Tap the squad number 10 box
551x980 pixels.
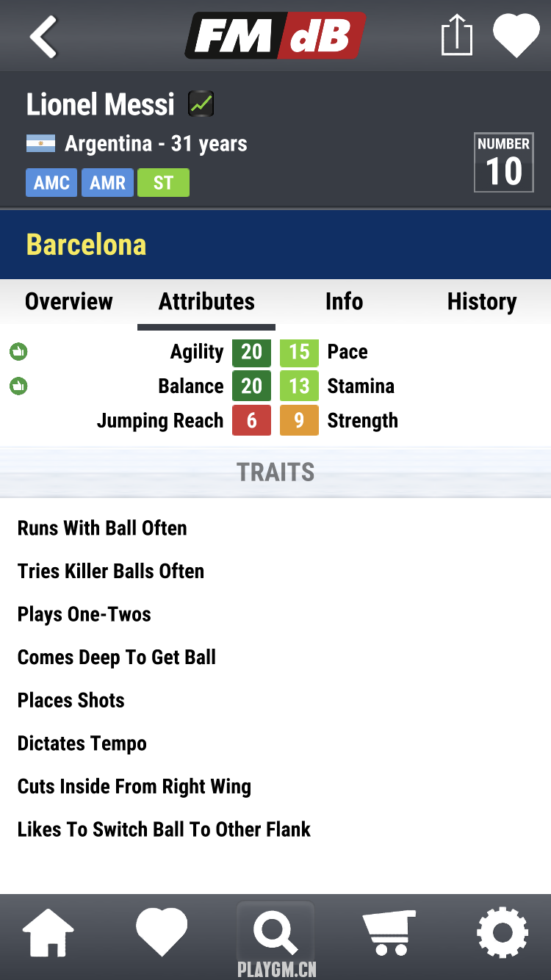click(x=504, y=162)
